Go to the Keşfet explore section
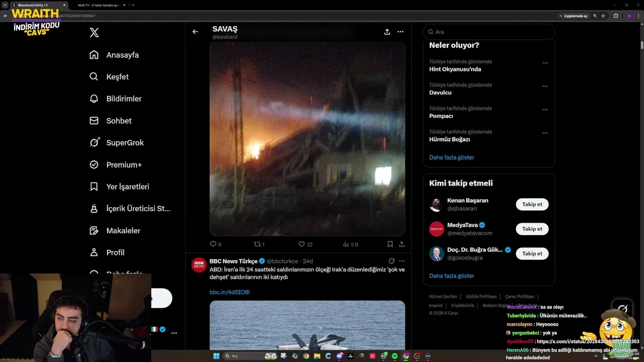The image size is (644, 362). [x=109, y=77]
